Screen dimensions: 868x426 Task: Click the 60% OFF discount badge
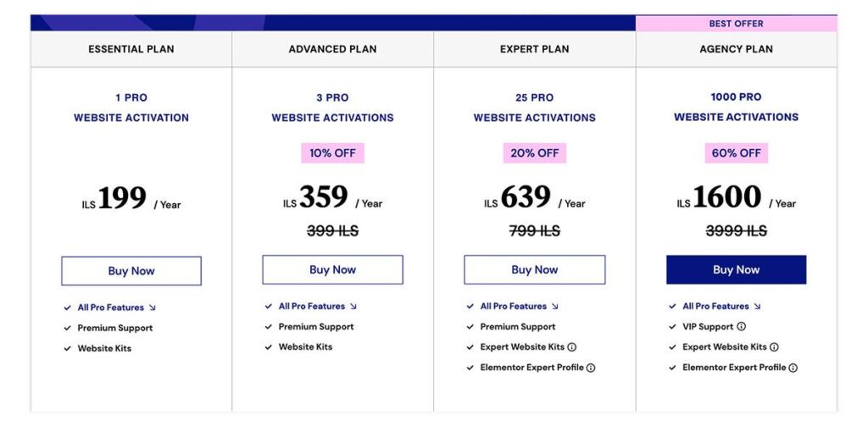pyautogui.click(x=736, y=153)
